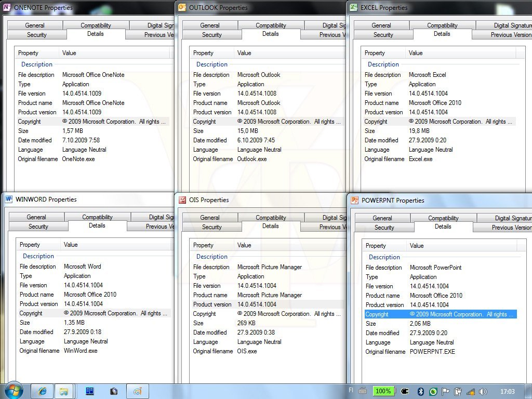The width and height of the screenshot is (532, 399).
Task: Open the camera application on taskbar
Action: pos(114,391)
